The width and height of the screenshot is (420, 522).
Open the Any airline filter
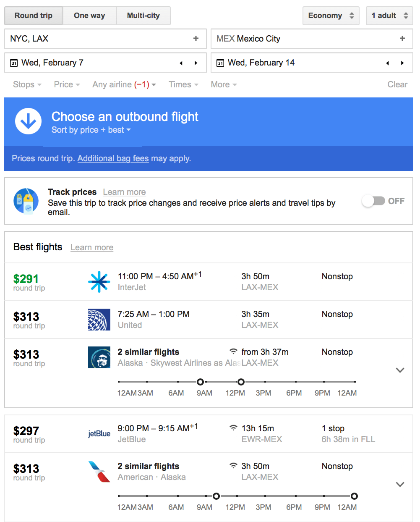pyautogui.click(x=123, y=84)
